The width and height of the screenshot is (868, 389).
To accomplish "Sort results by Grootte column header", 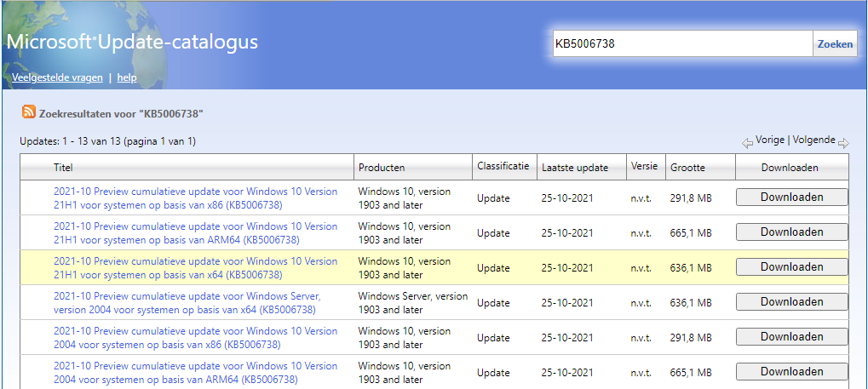I will 687,167.
